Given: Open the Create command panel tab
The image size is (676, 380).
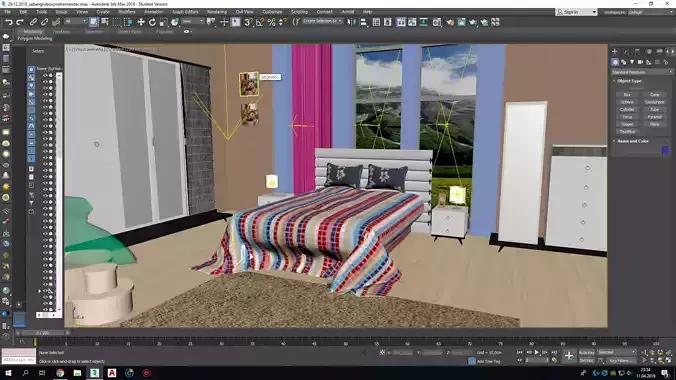Looking at the screenshot, I should pos(615,51).
